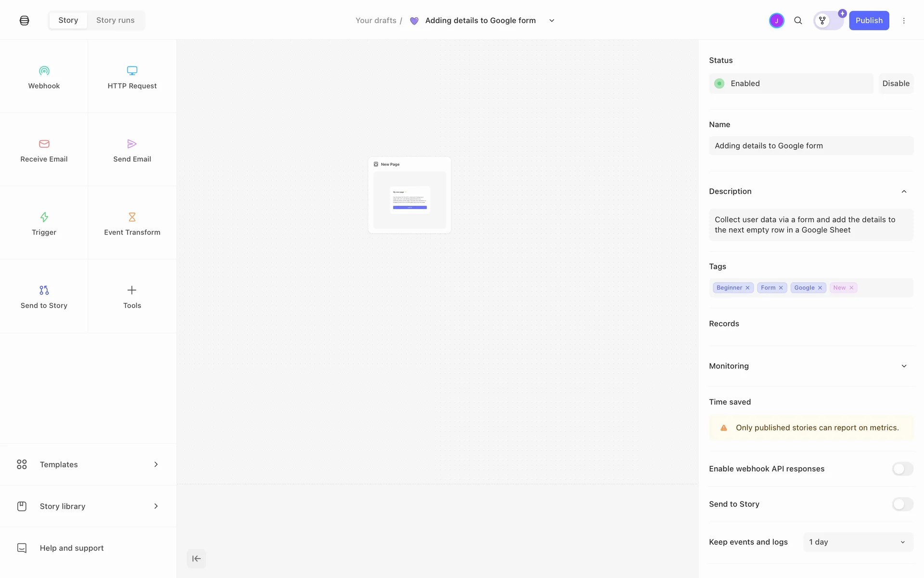The height and width of the screenshot is (578, 924).
Task: Open story title dropdown chevron
Action: pos(552,21)
